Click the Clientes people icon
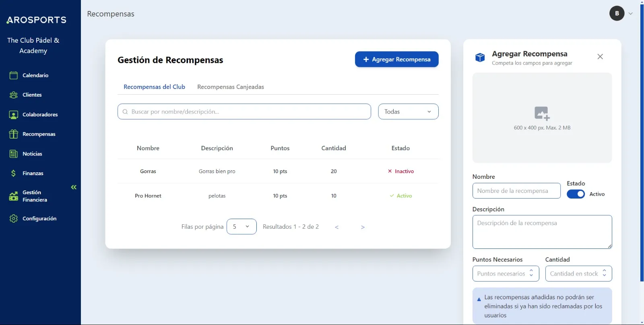This screenshot has width=644, height=325. (x=14, y=95)
